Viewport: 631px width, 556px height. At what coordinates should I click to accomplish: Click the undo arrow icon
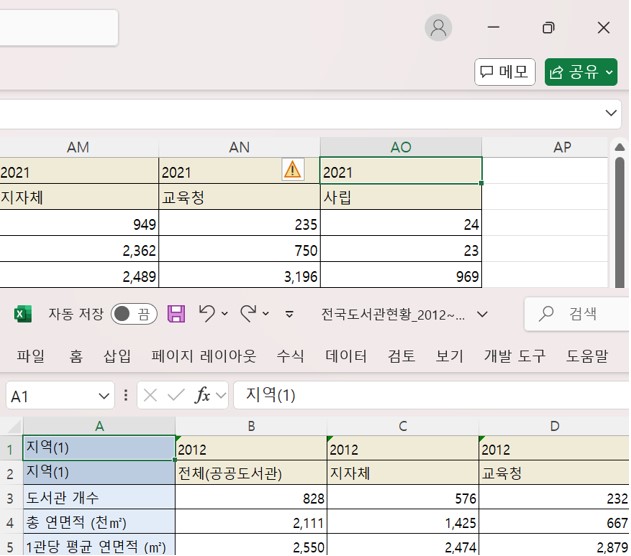(206, 313)
